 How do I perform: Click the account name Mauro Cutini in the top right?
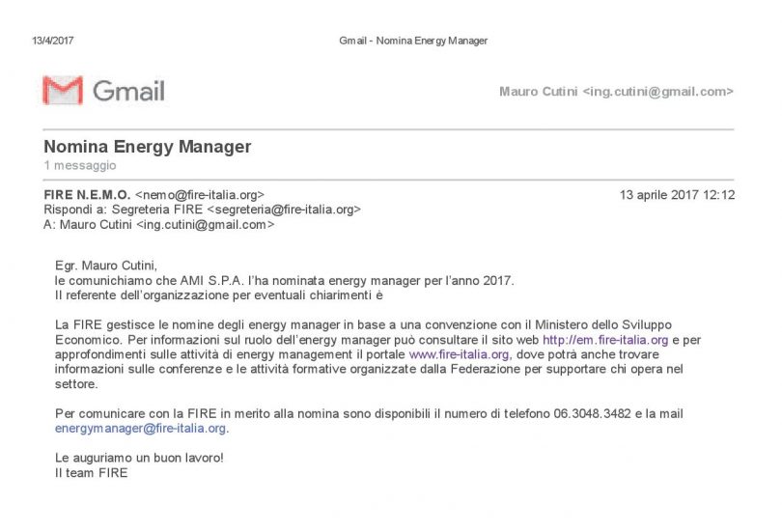coord(538,92)
